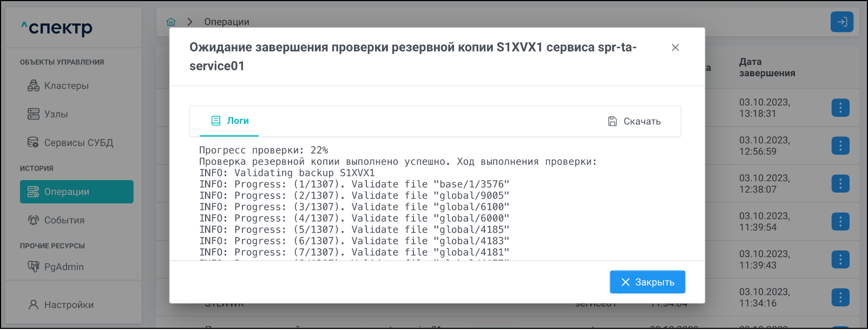Click the Операции sidebar icon
868x330 pixels.
(x=34, y=192)
